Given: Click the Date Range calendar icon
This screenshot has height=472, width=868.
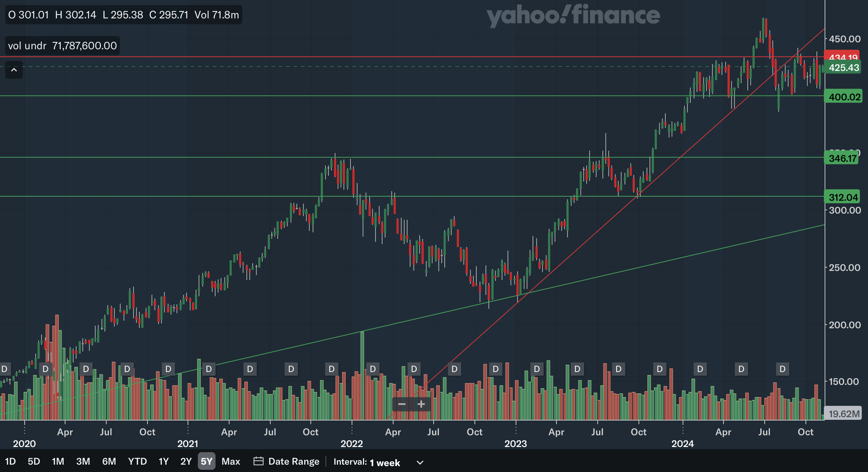Looking at the screenshot, I should point(258,461).
